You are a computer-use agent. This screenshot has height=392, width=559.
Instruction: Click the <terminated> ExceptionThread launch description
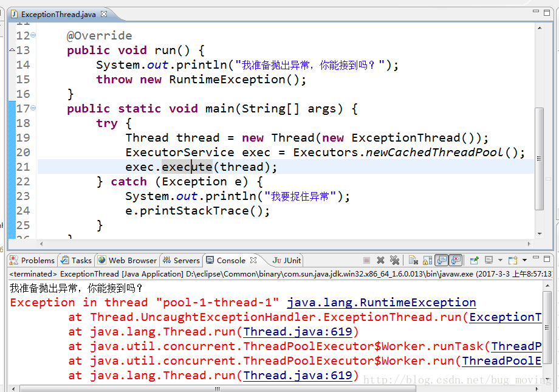(x=280, y=274)
